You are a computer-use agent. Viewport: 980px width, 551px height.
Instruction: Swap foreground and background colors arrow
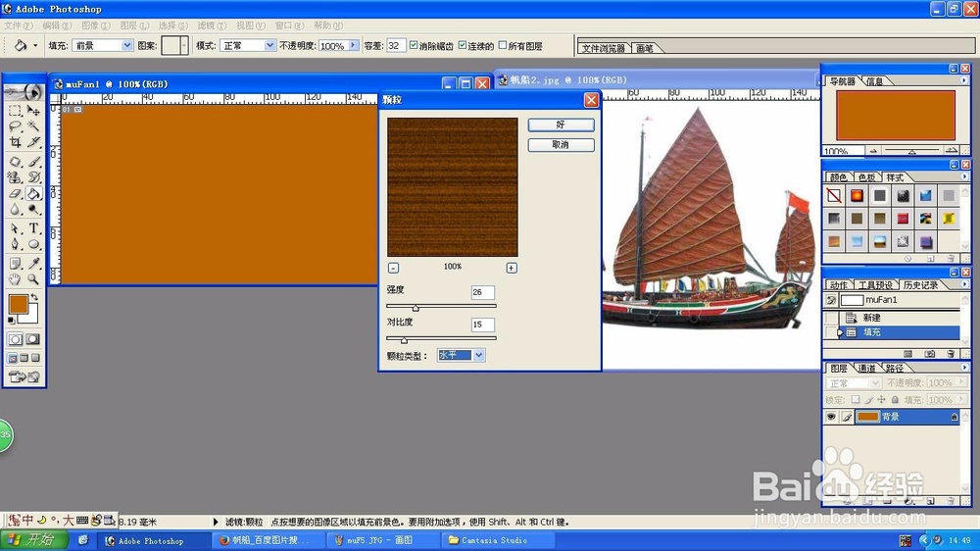click(34, 298)
